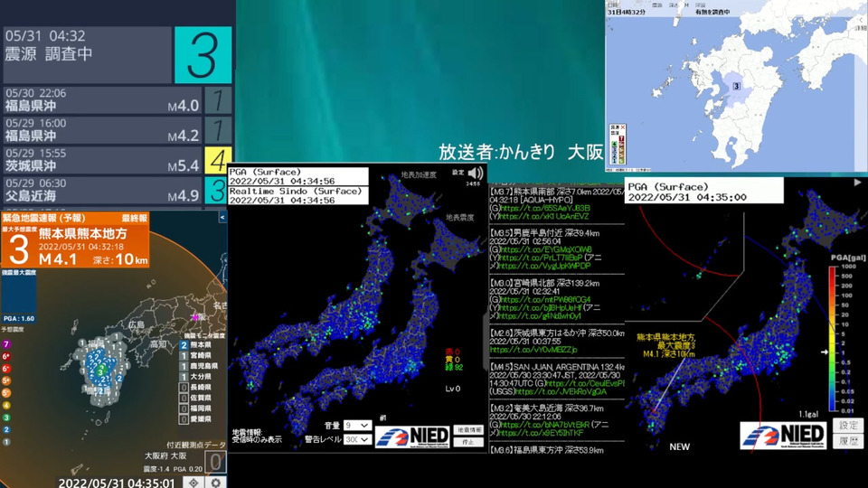Click the yellow intensity 4 badge for 茨城県沖
868x488 pixels.
tap(218, 160)
